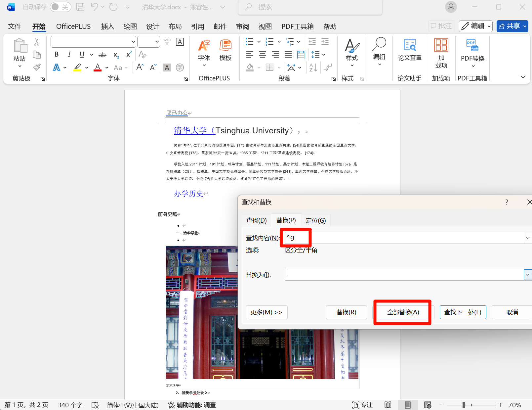The height and width of the screenshot is (410, 532).
Task: Open the 查找内容 search history dropdown
Action: (x=527, y=238)
